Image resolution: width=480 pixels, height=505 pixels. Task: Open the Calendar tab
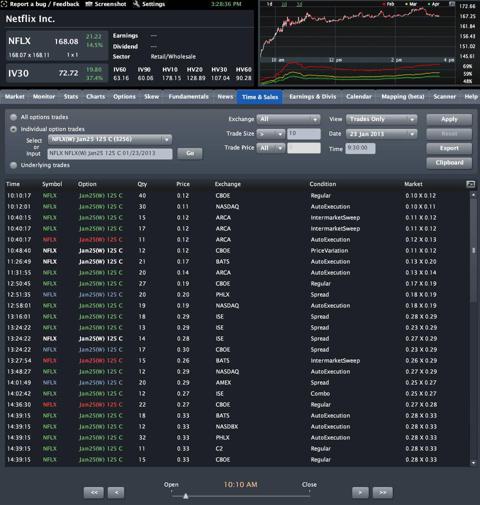[359, 97]
